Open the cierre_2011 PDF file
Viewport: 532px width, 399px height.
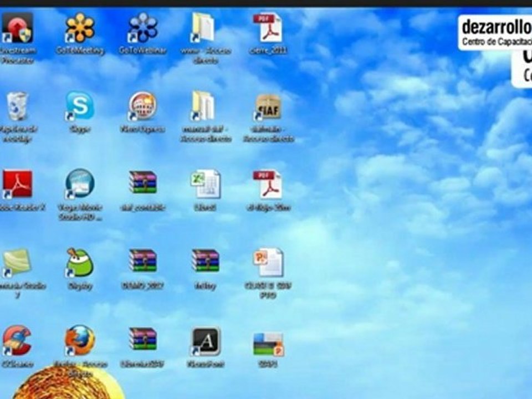pos(267,28)
